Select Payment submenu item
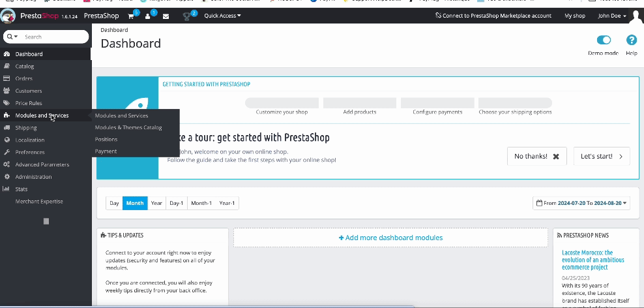The height and width of the screenshot is (308, 644). pyautogui.click(x=106, y=151)
